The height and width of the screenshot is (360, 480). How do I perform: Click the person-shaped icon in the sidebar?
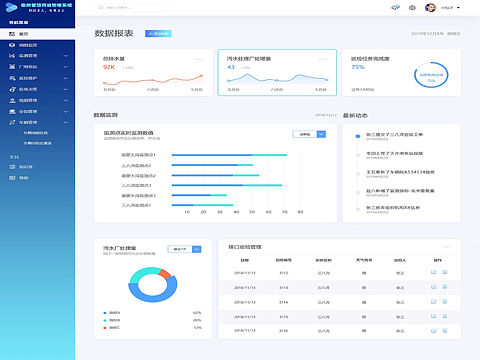pos(12,100)
